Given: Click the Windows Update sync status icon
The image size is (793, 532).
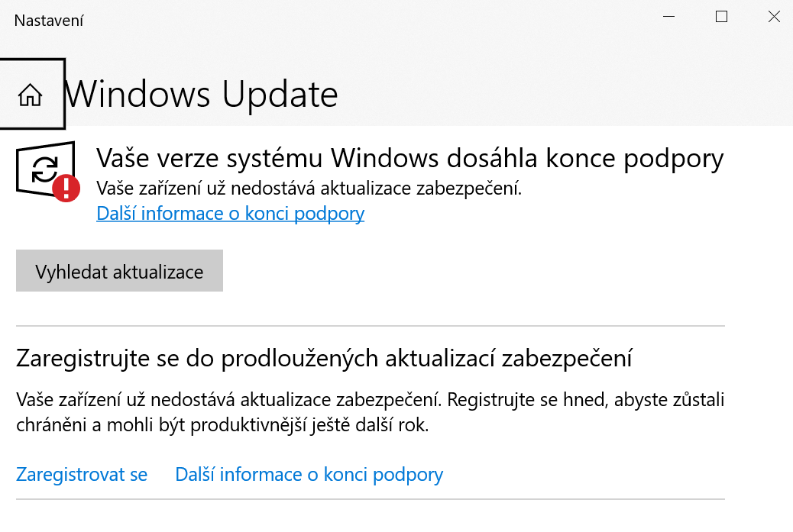Looking at the screenshot, I should tap(44, 169).
